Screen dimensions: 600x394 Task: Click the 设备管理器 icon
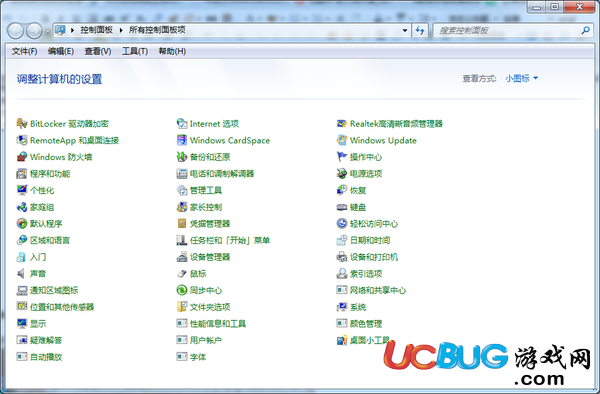pyautogui.click(x=182, y=257)
